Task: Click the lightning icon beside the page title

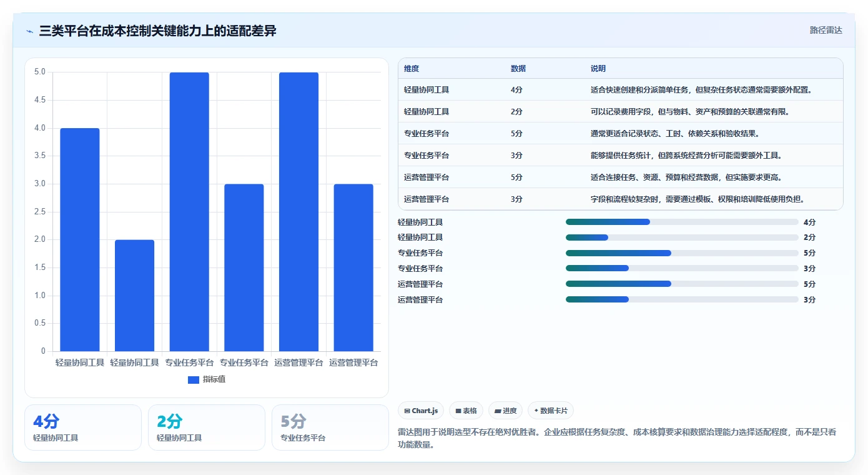Action: pos(29,31)
